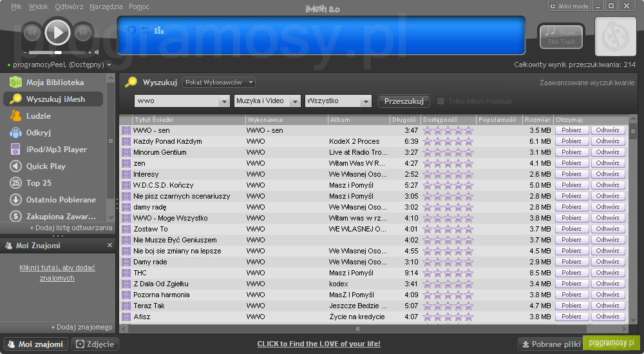Click the Share This Track button

coord(561,37)
